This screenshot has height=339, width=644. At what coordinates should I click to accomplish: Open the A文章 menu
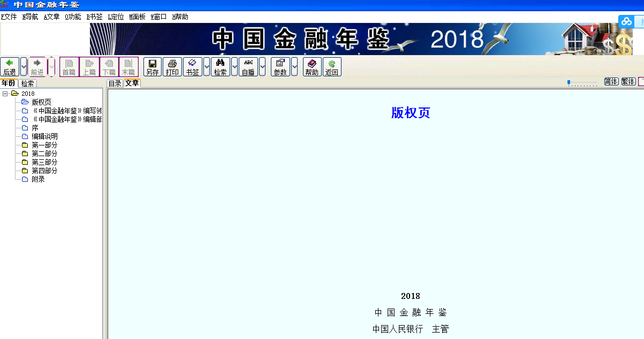pos(51,17)
